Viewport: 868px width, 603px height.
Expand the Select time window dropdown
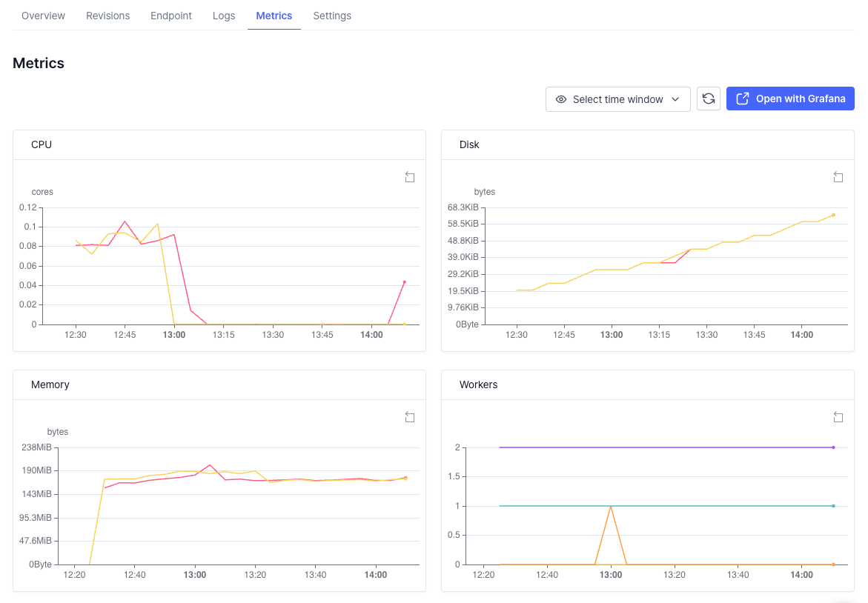617,99
